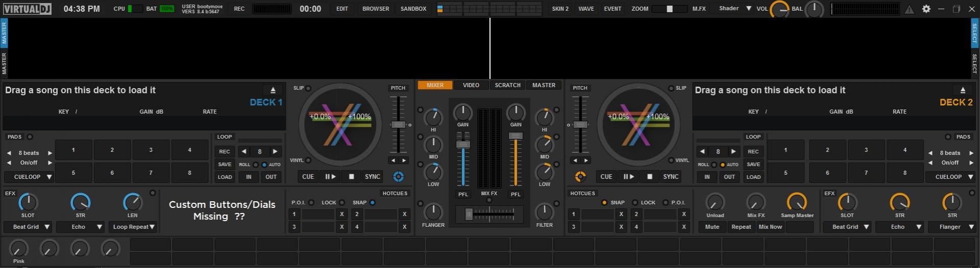The height and width of the screenshot is (268, 980).
Task: Click deck 2 orange volume fader
Action: pos(516,136)
